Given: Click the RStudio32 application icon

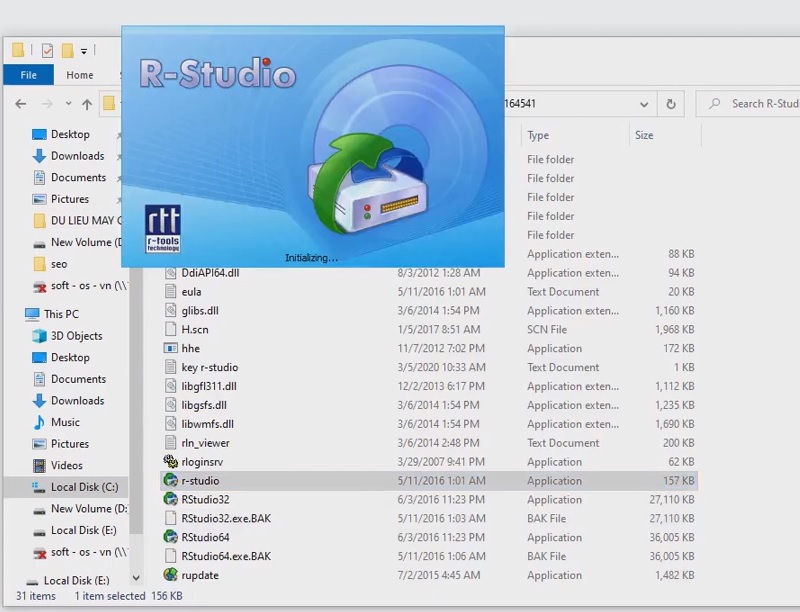Looking at the screenshot, I should click(170, 499).
